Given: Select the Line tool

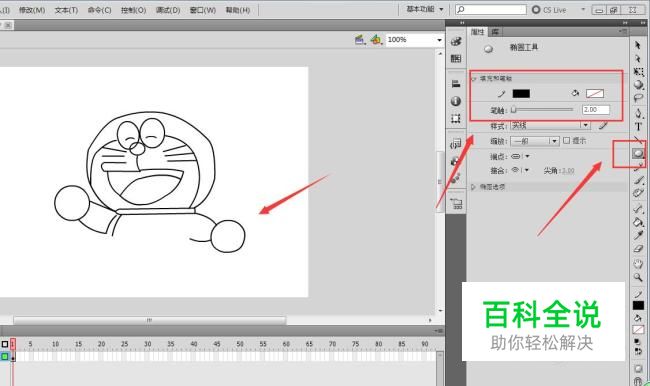Looking at the screenshot, I should pos(638,139).
